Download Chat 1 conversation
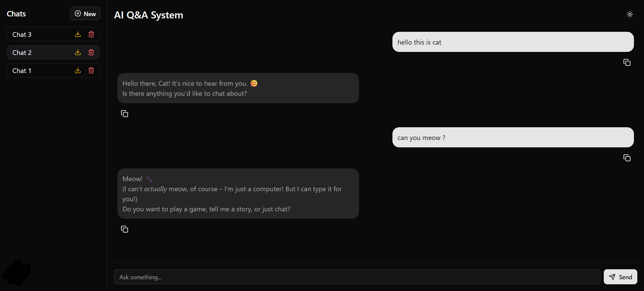644x291 pixels. [78, 70]
